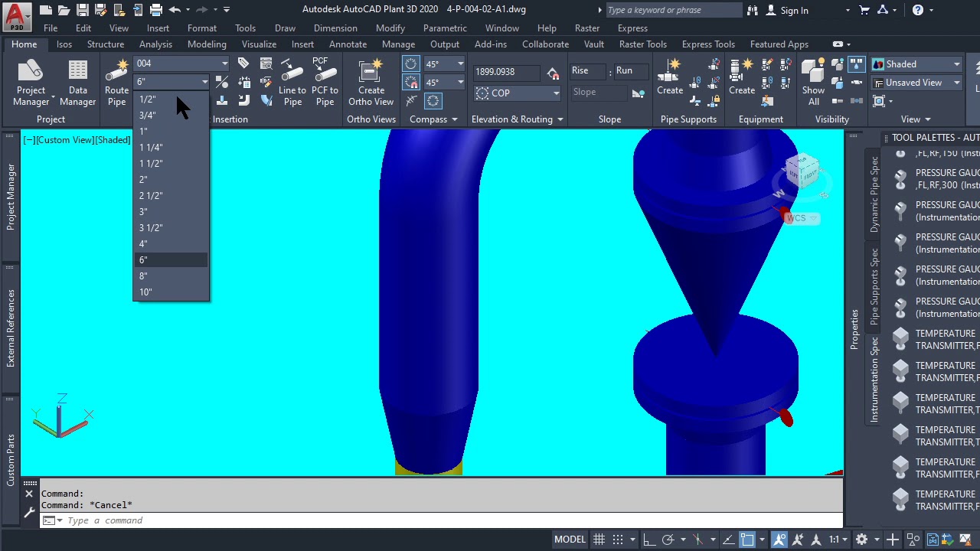Open the Project Manager tool
Image resolution: width=980 pixels, height=551 pixels.
point(31,83)
